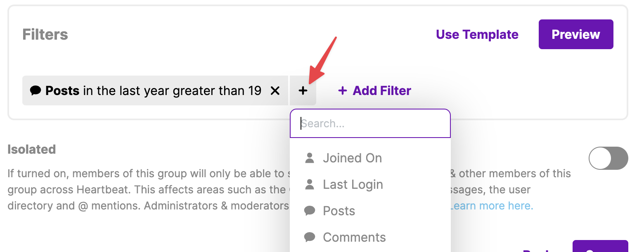Pick the Posts entry in the dropdown
Screen dimensions: 644x252
(370, 211)
